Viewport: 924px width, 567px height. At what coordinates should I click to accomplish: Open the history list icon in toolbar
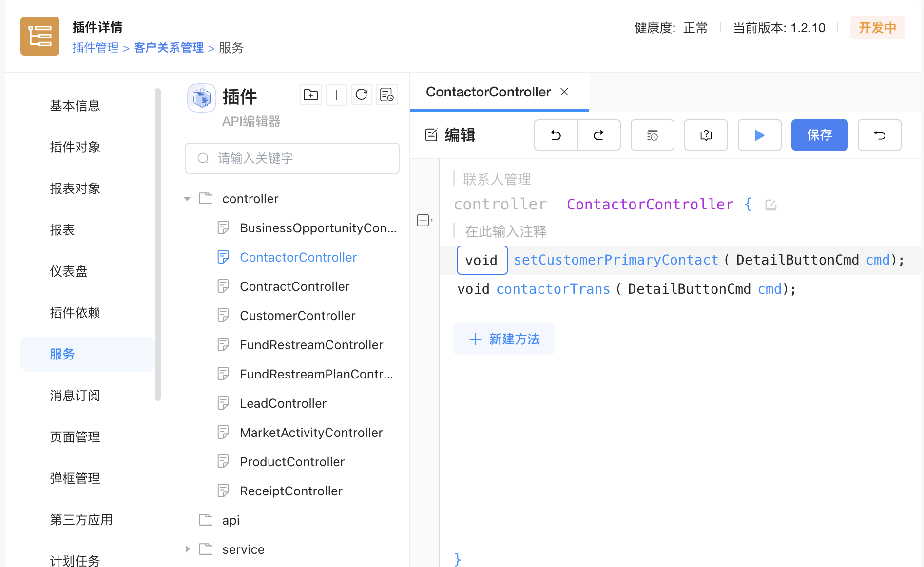[x=652, y=135]
